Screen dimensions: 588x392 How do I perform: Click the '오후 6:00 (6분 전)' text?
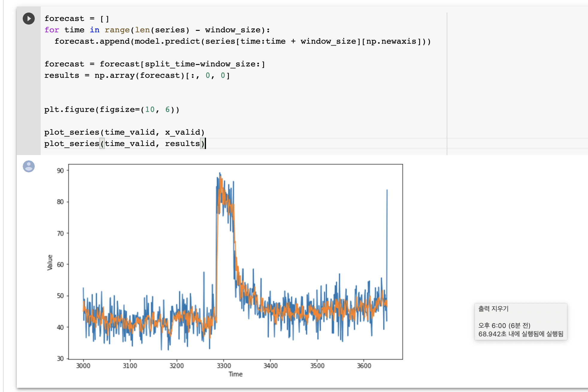coord(504,326)
